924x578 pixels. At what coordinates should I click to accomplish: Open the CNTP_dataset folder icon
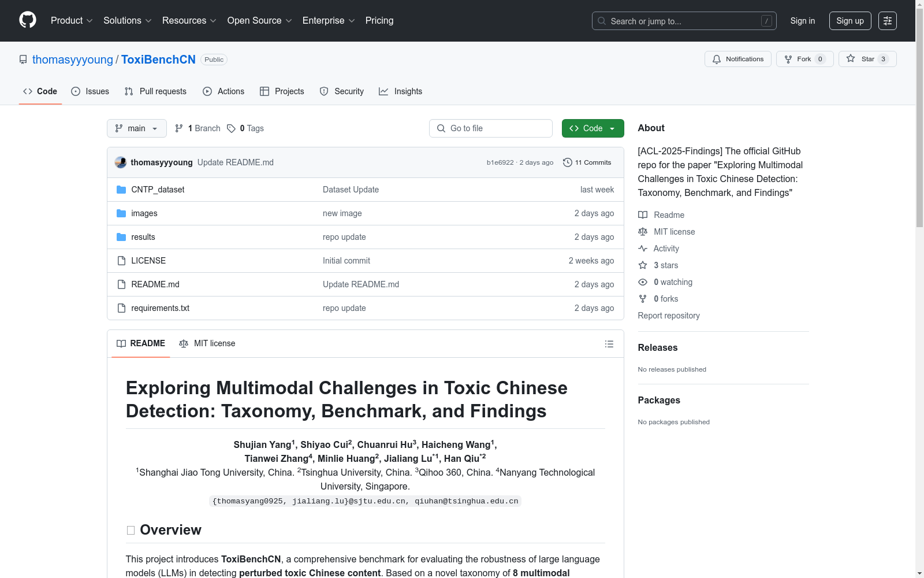121,190
